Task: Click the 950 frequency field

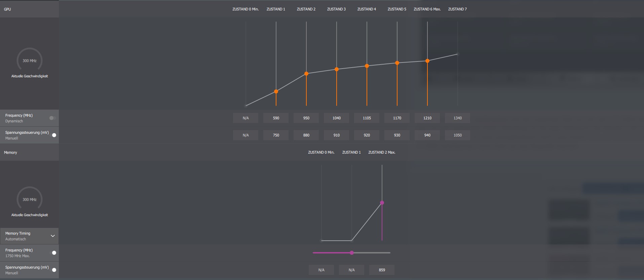Action: [306, 118]
